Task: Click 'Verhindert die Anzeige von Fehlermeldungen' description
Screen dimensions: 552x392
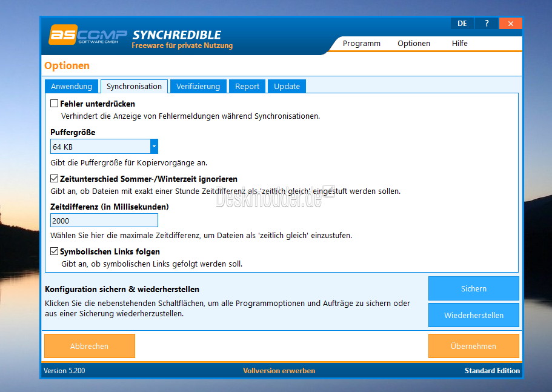Action: tap(190, 116)
